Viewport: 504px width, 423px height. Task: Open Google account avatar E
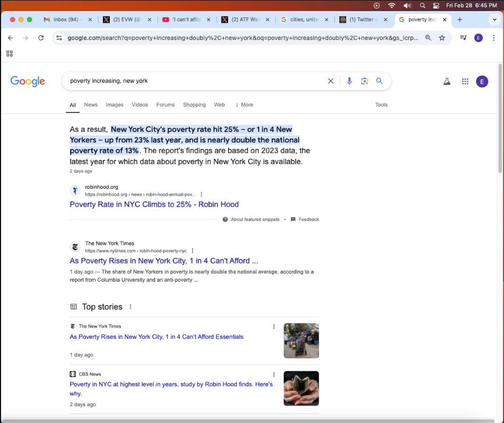(x=482, y=82)
